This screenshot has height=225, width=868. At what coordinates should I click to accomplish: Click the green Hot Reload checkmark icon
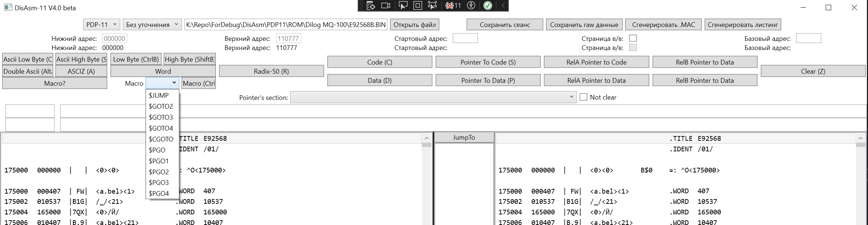487,5
